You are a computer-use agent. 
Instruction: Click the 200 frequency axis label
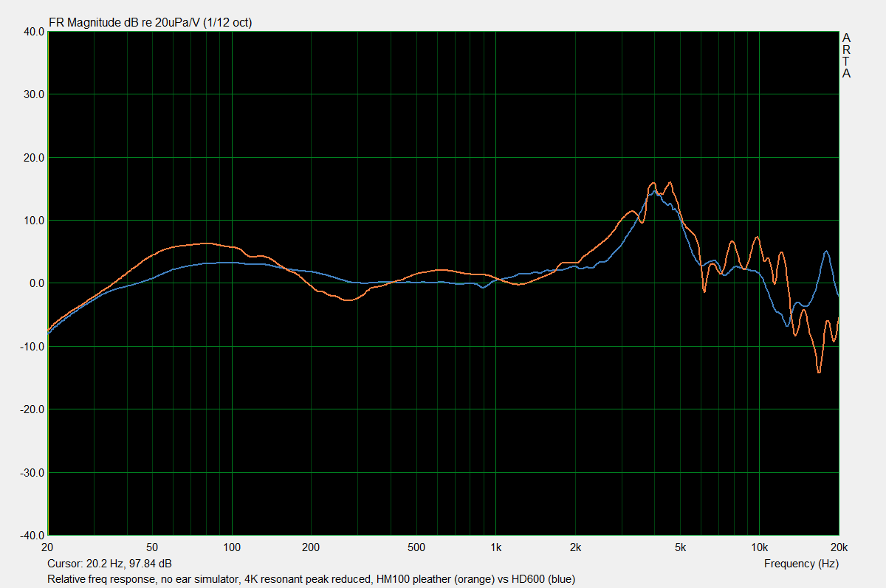pos(311,547)
